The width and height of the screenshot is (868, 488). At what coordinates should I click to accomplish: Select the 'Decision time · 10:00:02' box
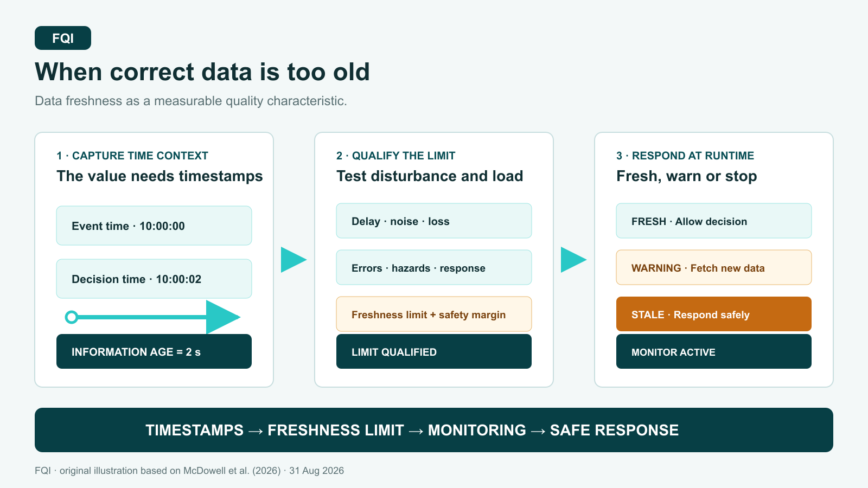pos(154,279)
